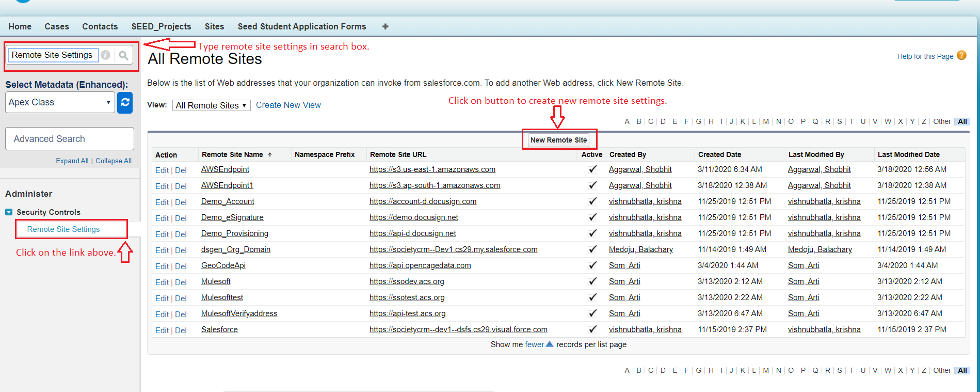This screenshot has width=980, height=392.
Task: Select All in top alphabet bar
Action: [962, 121]
